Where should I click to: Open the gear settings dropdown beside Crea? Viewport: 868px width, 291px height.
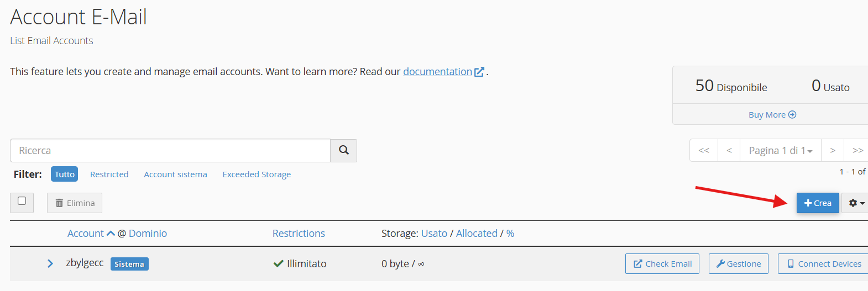pyautogui.click(x=855, y=203)
